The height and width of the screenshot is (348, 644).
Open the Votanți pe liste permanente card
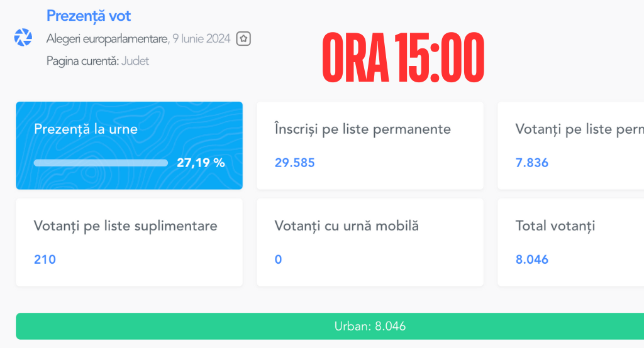pyautogui.click(x=571, y=146)
